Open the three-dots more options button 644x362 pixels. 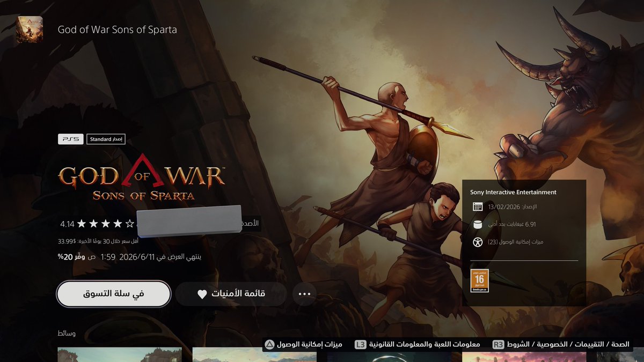[x=304, y=294]
